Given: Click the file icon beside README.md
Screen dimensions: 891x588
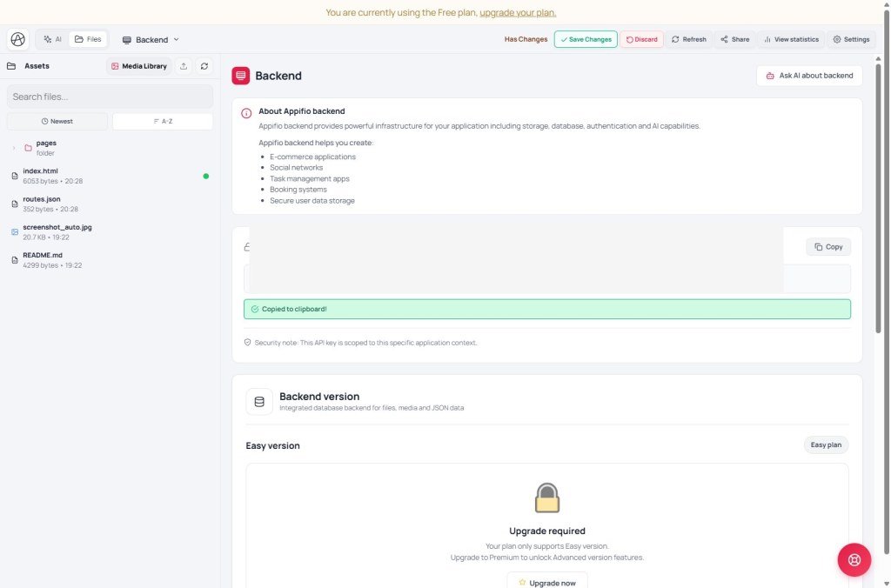Looking at the screenshot, I should [x=15, y=260].
